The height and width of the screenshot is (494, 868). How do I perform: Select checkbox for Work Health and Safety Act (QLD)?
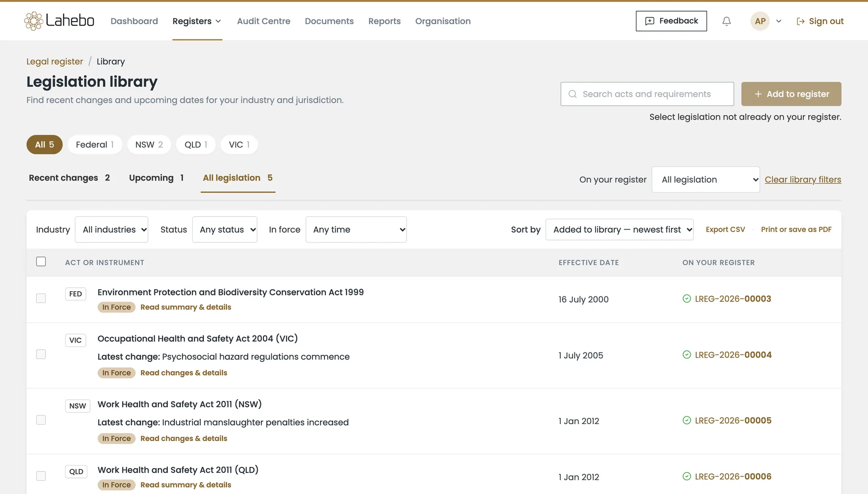pos(41,476)
